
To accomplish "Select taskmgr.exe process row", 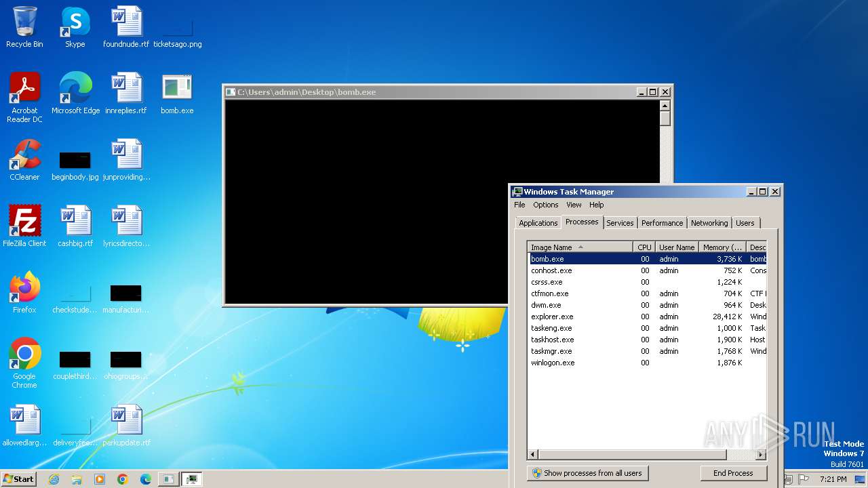I will (648, 351).
